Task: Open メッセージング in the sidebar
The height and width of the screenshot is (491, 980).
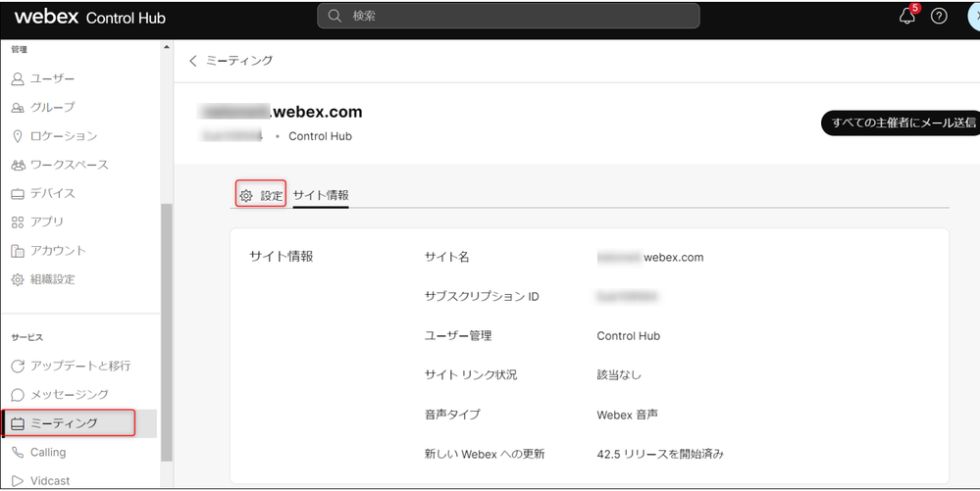Action: tap(70, 395)
